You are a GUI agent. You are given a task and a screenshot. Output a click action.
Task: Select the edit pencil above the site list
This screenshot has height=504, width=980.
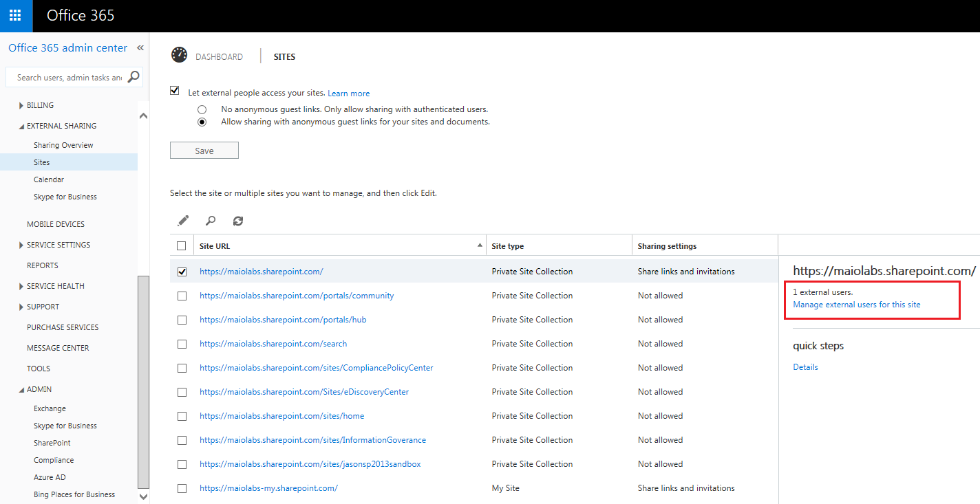click(183, 220)
